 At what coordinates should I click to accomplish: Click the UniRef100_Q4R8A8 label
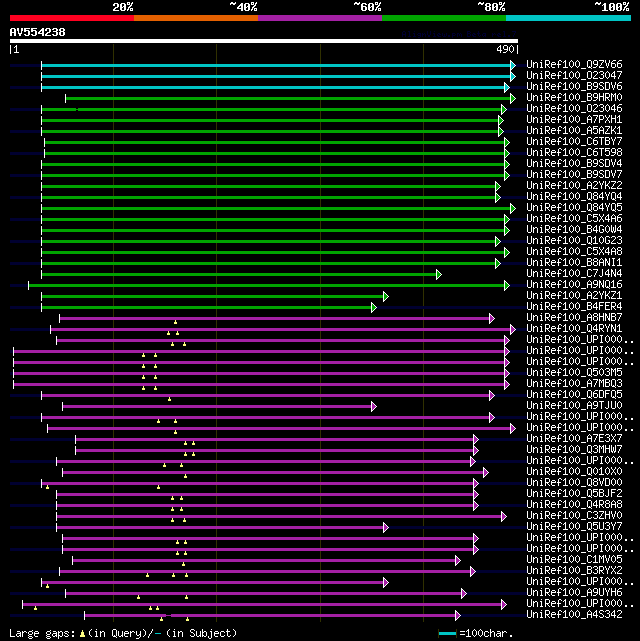574,505
